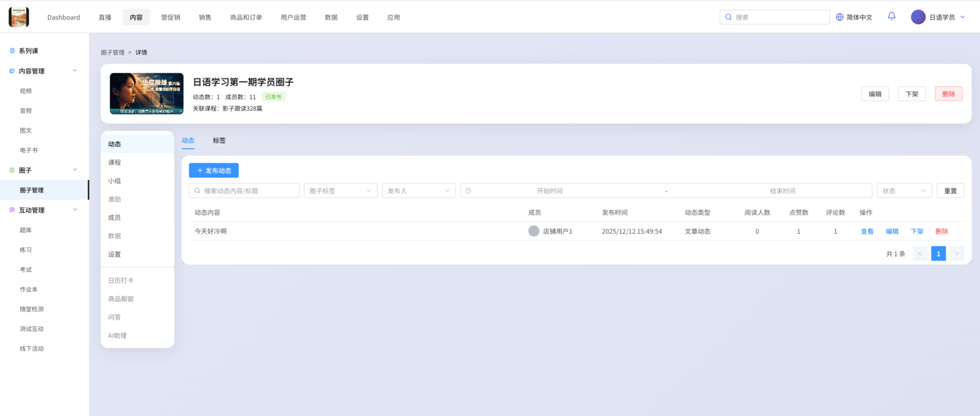Click the 结束时间 date field

[x=783, y=191]
